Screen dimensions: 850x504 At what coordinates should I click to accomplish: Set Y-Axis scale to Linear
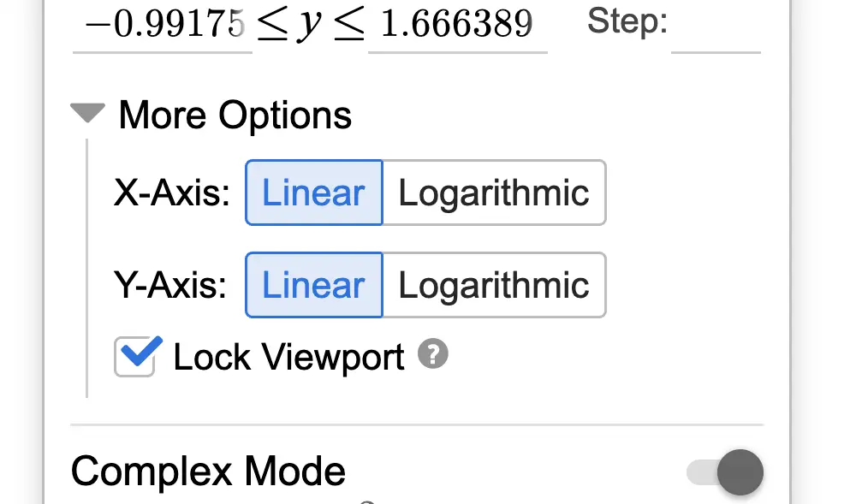[x=314, y=285]
